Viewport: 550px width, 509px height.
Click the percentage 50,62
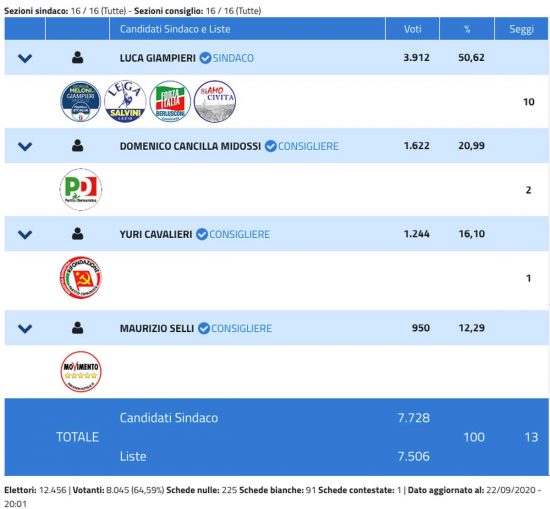pos(471,58)
